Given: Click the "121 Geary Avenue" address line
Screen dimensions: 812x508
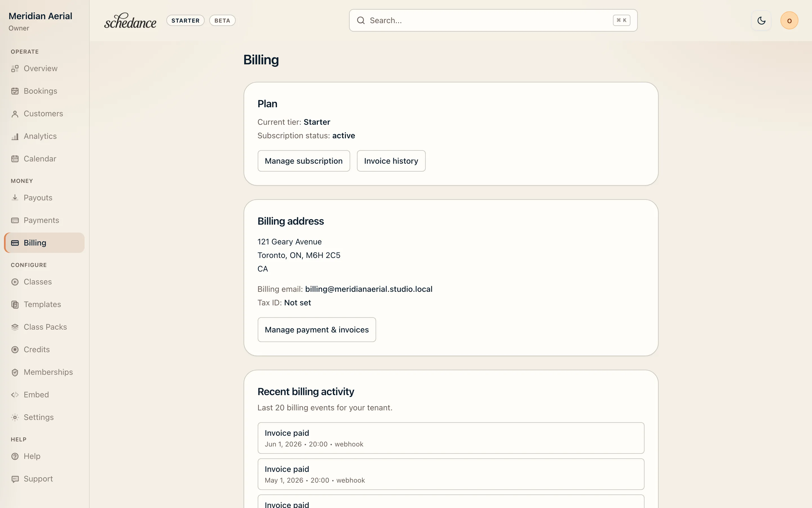Looking at the screenshot, I should [x=289, y=242].
